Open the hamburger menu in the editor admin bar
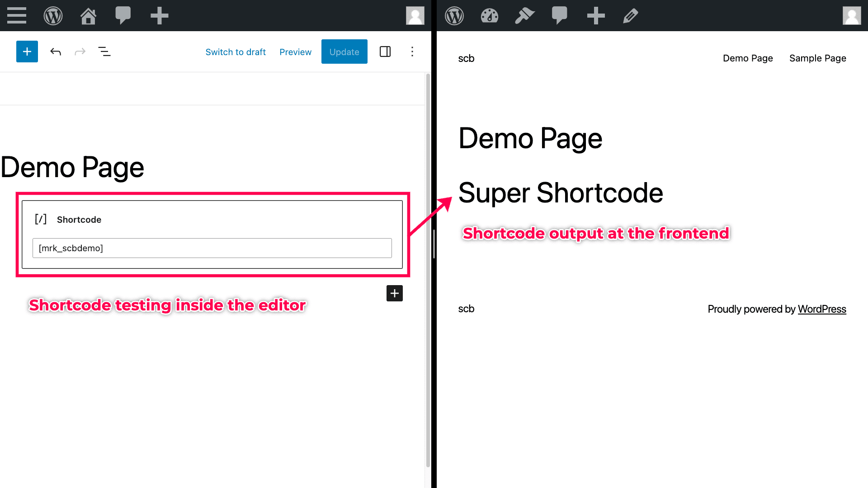Image resolution: width=868 pixels, height=488 pixels. 17,16
